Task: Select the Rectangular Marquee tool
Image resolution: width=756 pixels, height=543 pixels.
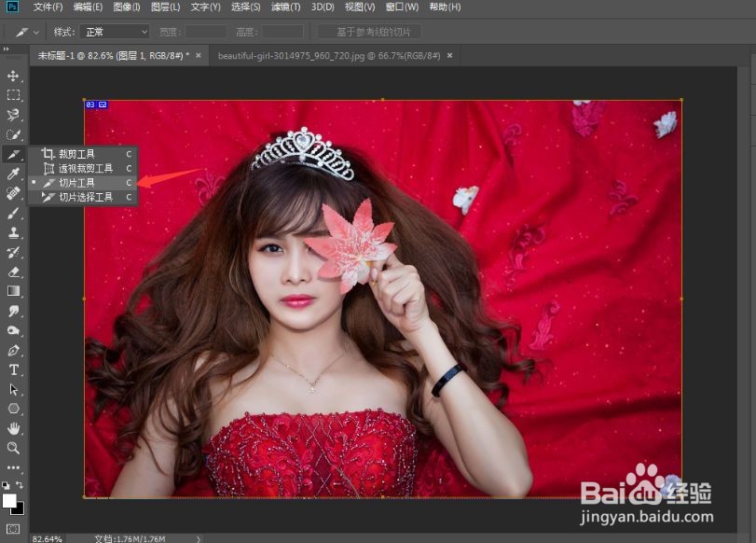Action: (x=13, y=95)
